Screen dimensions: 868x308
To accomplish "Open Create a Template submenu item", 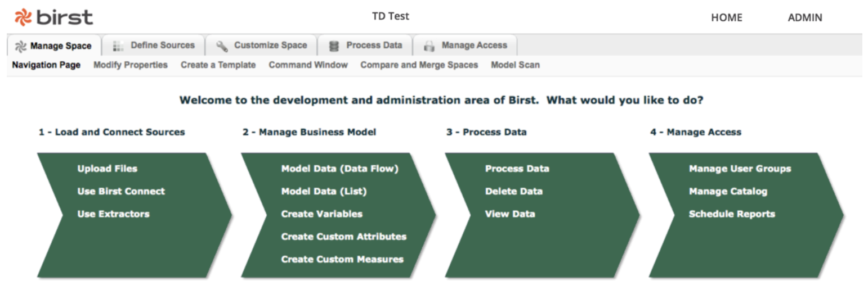I will tap(218, 65).
